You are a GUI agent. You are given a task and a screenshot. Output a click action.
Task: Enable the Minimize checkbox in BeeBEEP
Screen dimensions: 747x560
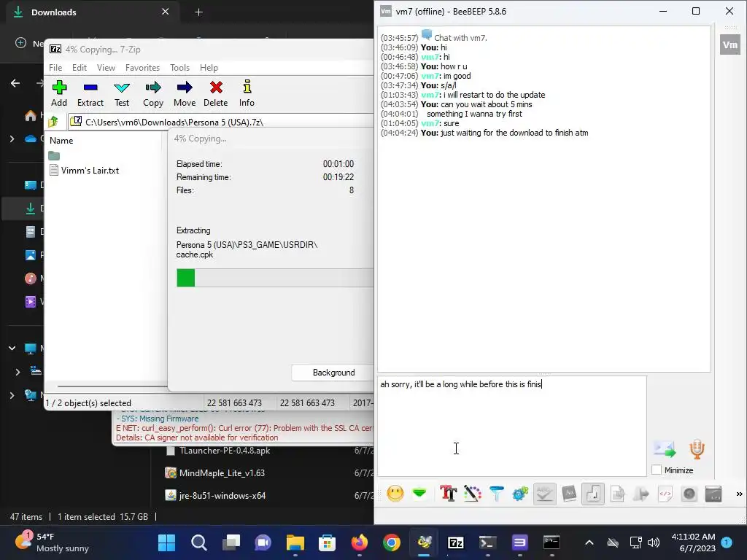657,470
